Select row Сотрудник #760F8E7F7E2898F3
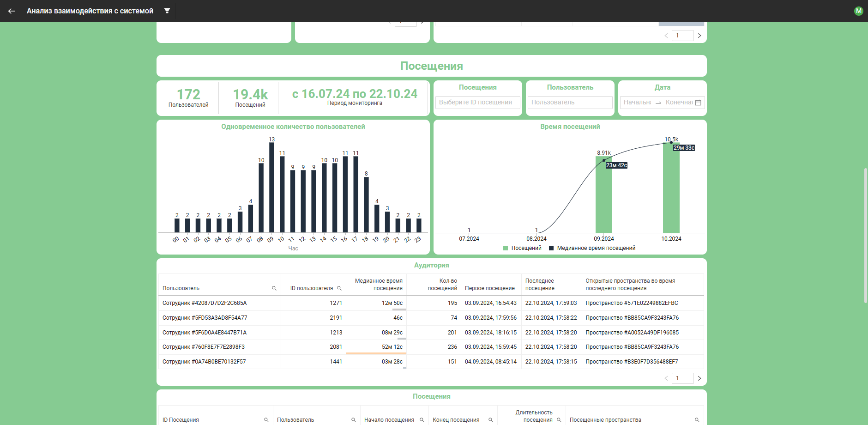 coord(431,347)
